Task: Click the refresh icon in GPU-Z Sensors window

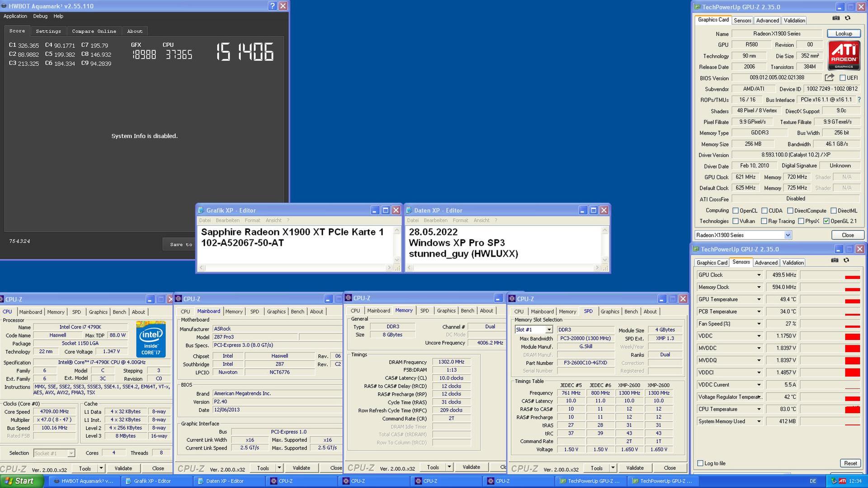Action: 846,260
